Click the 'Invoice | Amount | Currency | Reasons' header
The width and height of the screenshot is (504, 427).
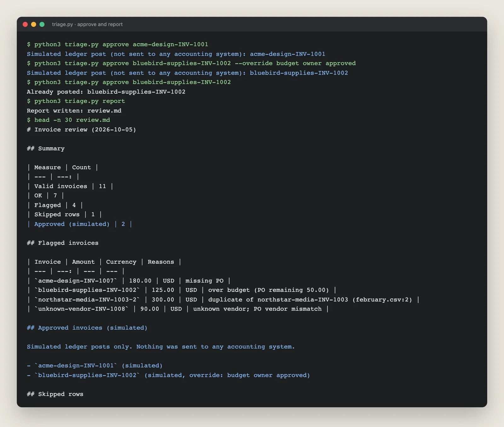pos(104,262)
